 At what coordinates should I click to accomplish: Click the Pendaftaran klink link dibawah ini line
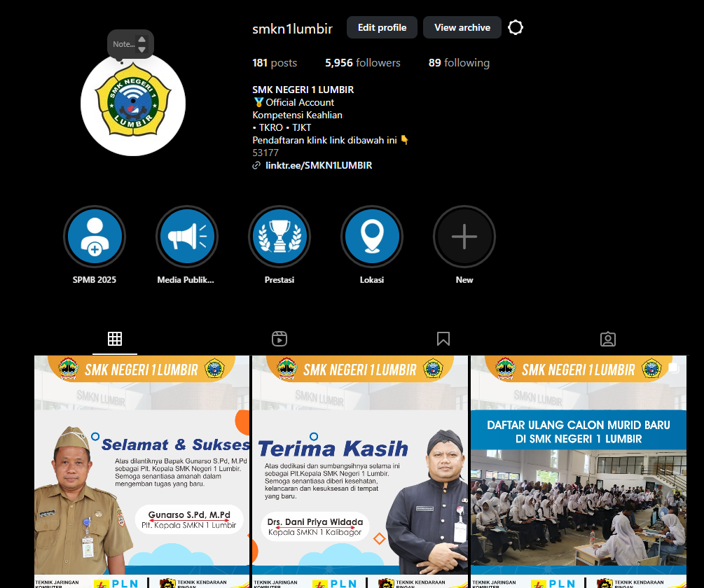(331, 140)
